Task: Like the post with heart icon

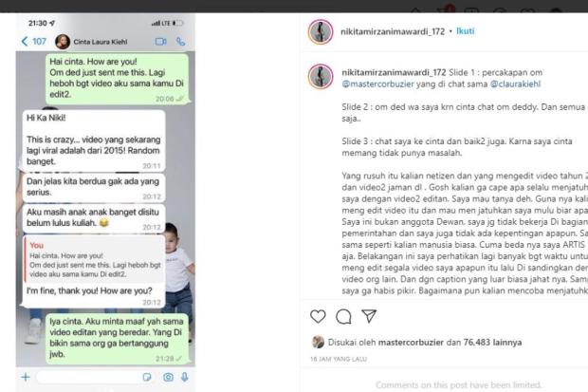Action: click(x=318, y=316)
